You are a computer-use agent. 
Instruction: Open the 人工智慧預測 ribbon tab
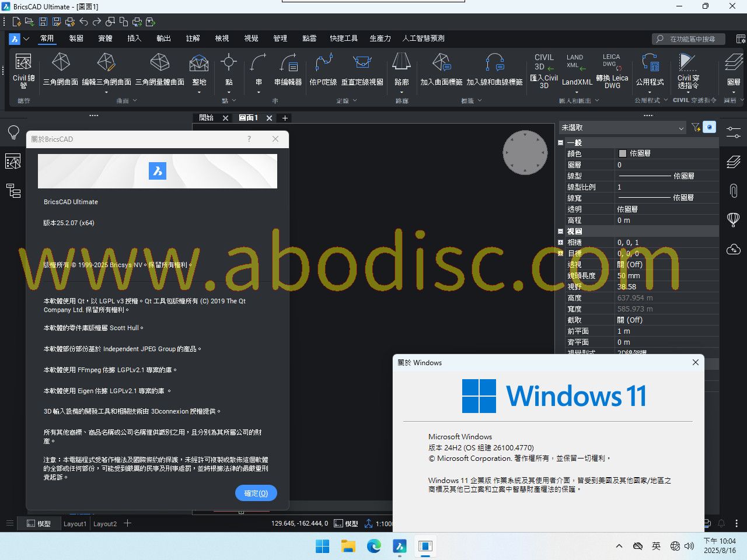pos(423,38)
